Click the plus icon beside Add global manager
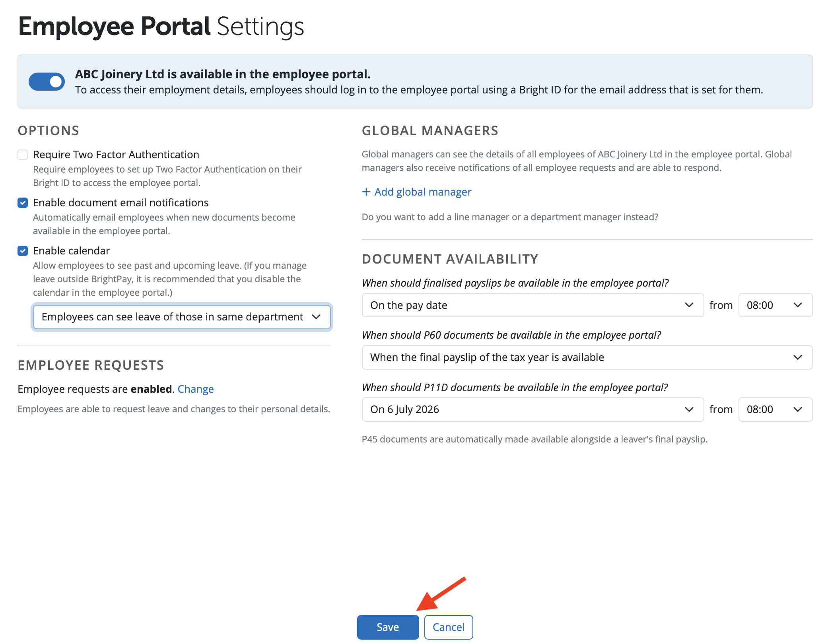The image size is (824, 644). click(x=366, y=192)
